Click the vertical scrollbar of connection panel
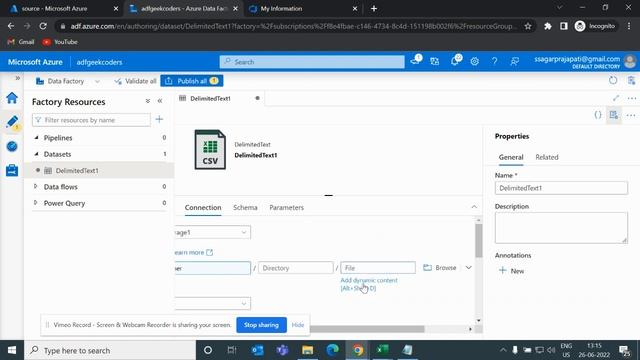Viewport: 640px width, 360px height. [x=479, y=241]
